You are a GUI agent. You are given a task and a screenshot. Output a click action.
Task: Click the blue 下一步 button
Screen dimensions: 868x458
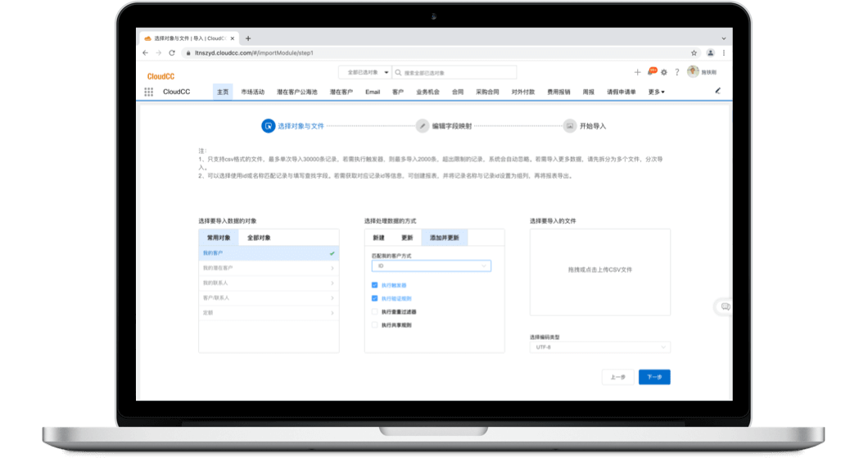pos(654,377)
